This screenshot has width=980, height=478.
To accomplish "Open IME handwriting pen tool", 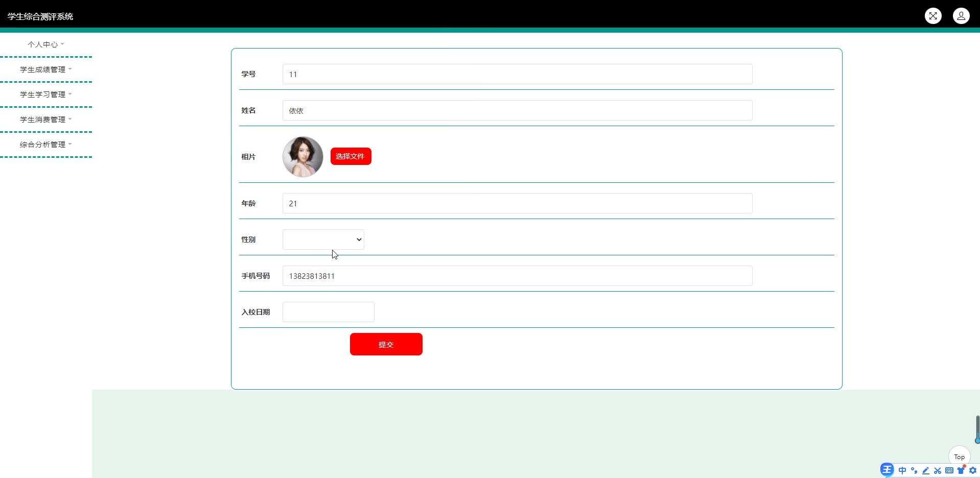I will (x=926, y=470).
